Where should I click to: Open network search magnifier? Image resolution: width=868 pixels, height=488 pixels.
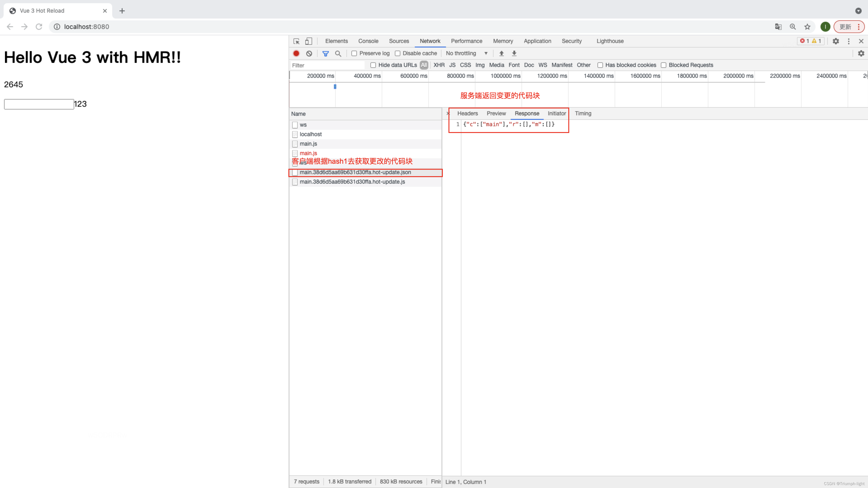(338, 53)
